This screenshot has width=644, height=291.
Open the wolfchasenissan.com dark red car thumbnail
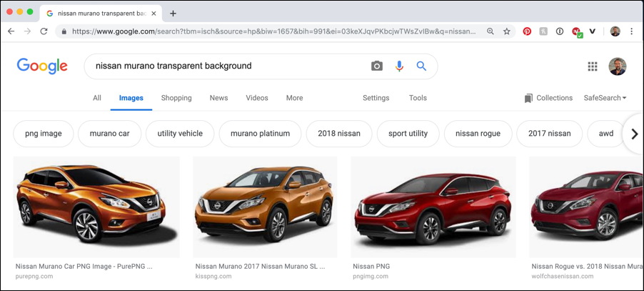586,207
